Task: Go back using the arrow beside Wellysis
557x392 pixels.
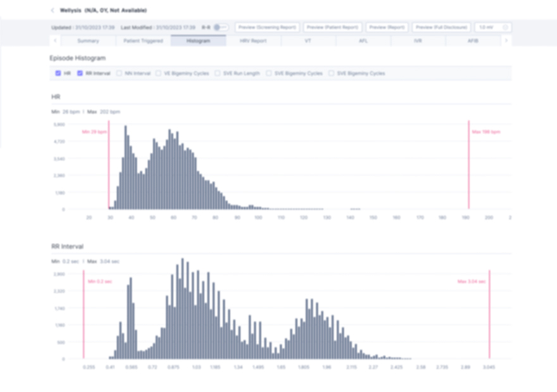Action: pos(53,10)
